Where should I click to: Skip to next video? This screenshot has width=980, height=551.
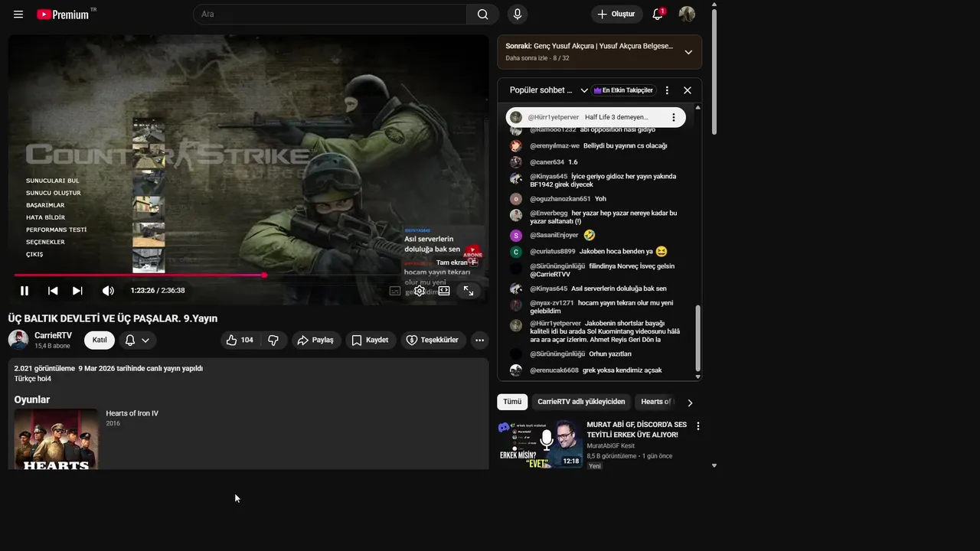(x=77, y=291)
